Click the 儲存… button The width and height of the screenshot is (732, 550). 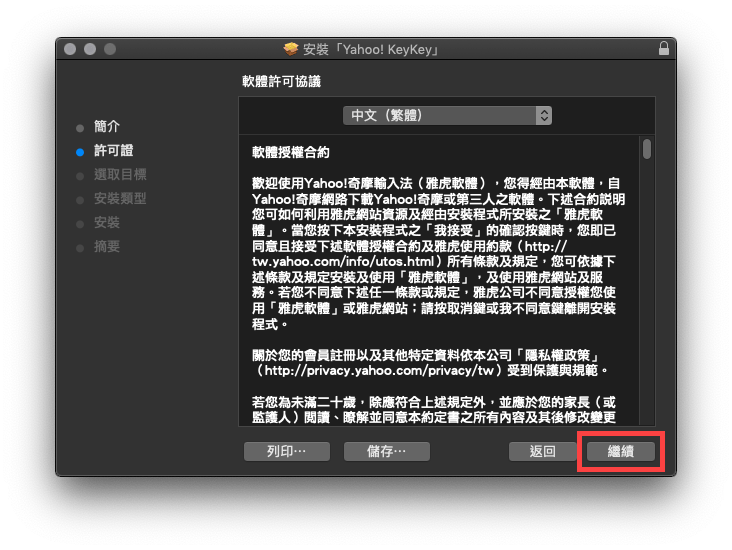(387, 451)
